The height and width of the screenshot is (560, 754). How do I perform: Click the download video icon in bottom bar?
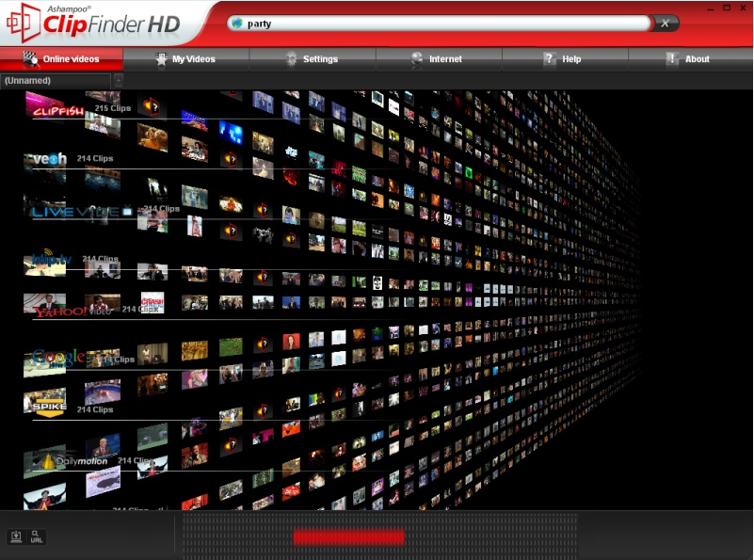pos(16,536)
